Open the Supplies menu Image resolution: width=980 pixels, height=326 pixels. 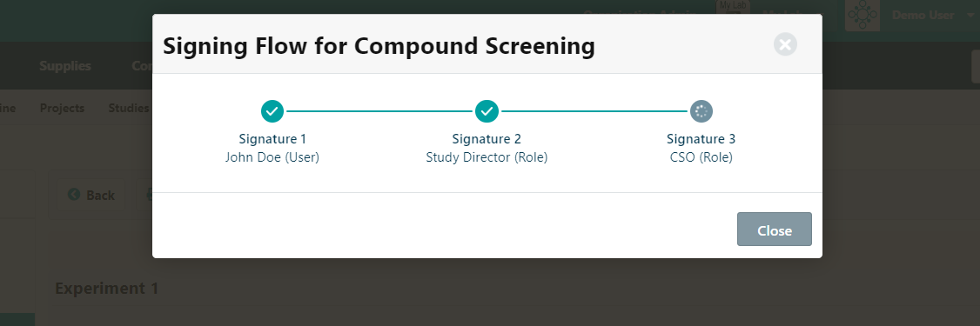[x=65, y=65]
